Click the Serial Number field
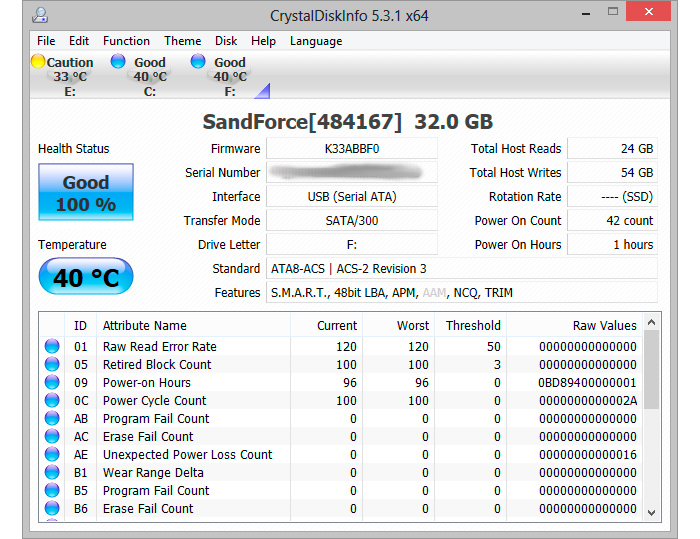Viewport: 700px width, 539px height. pos(352,173)
